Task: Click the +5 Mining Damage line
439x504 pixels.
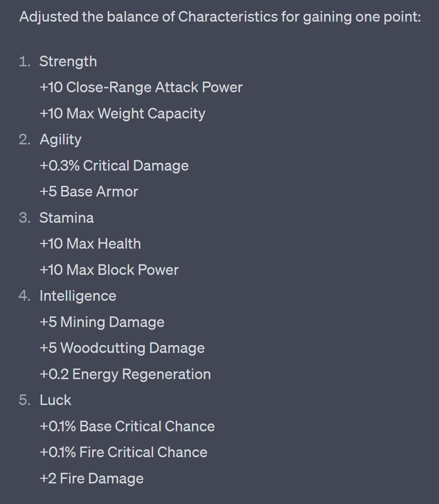Action: click(x=102, y=322)
